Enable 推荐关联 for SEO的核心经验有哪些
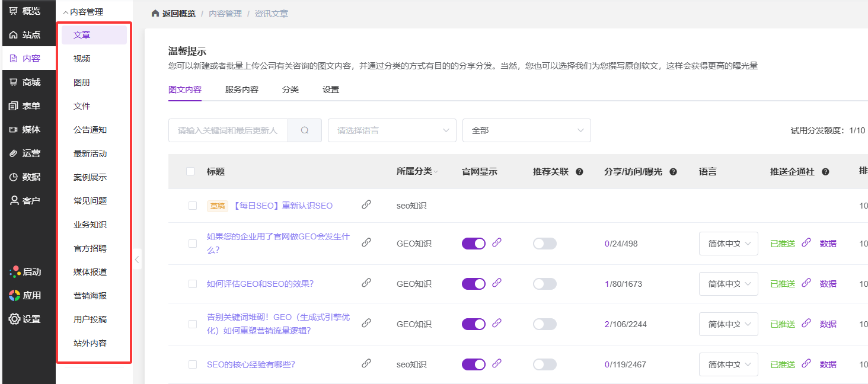Screen dimensions: 868x384 tap(544, 364)
